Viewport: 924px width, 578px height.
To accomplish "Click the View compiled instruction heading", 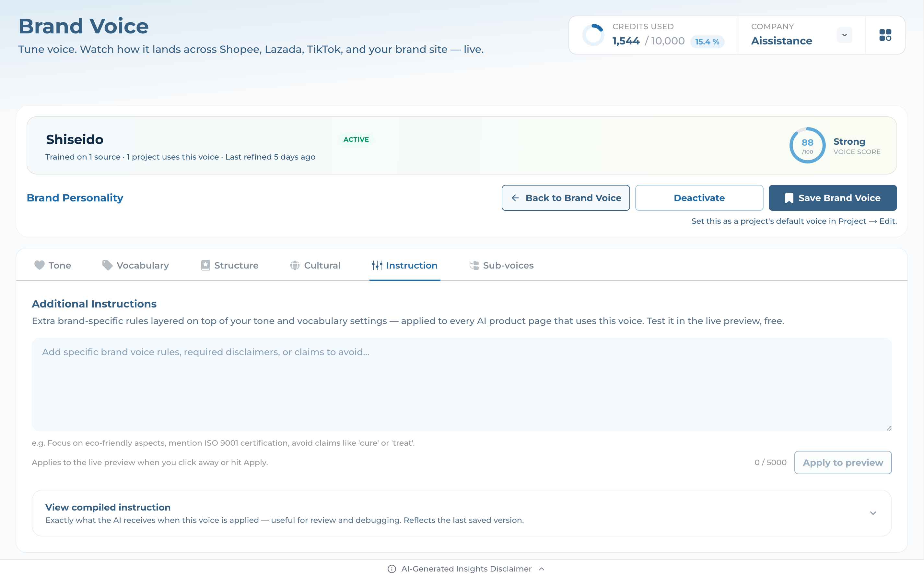I will 108,507.
